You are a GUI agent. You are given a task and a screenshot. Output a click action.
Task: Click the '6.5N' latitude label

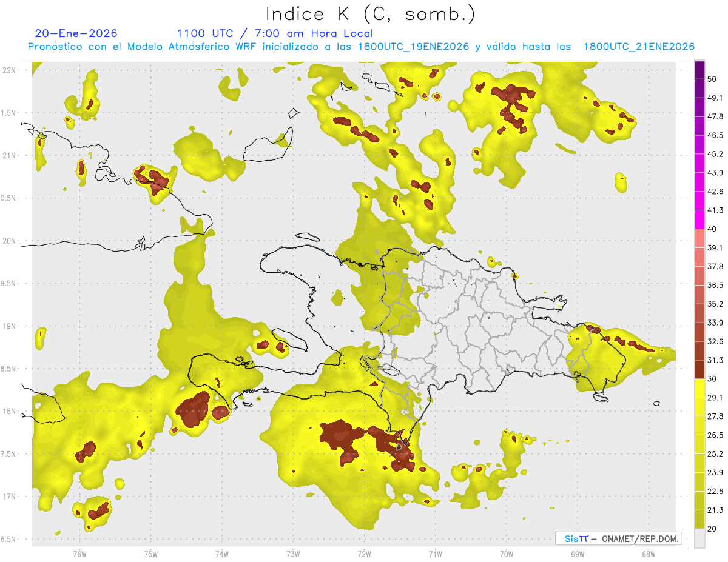[x=9, y=539]
